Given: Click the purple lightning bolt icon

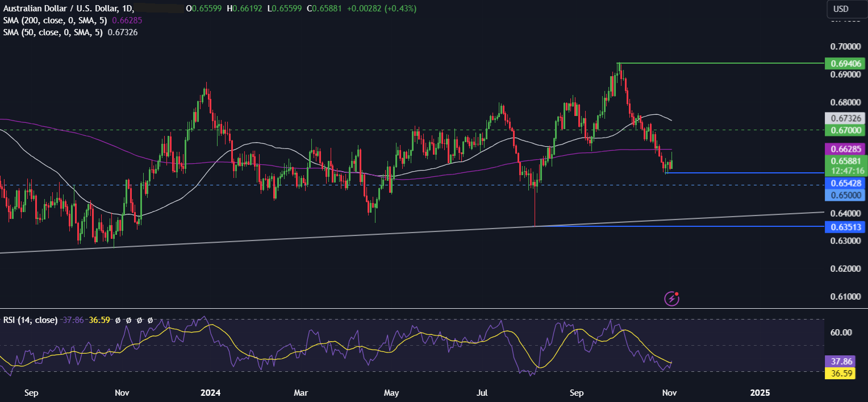Looking at the screenshot, I should 672,298.
